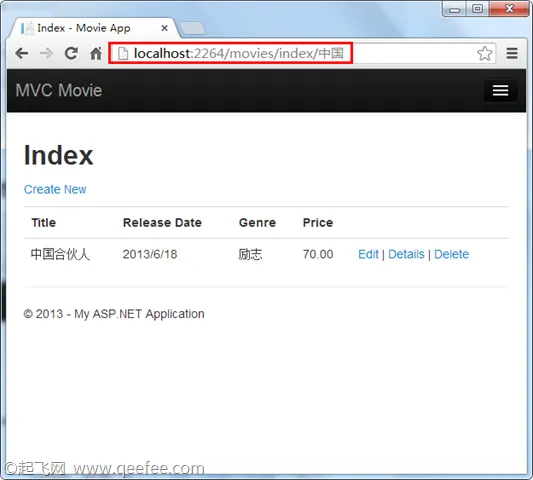533x480 pixels.
Task: View Details of 中国合伙人
Action: coord(406,254)
